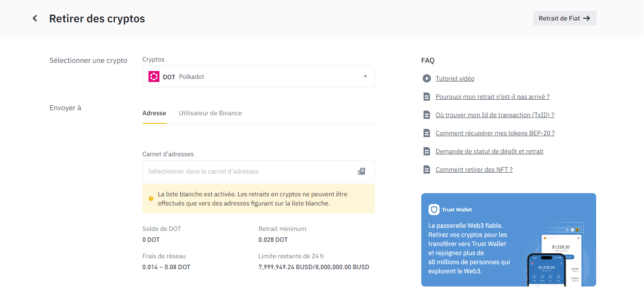Click the document icon beside the BEP-20 question
This screenshot has width=644, height=302.
click(x=426, y=133)
